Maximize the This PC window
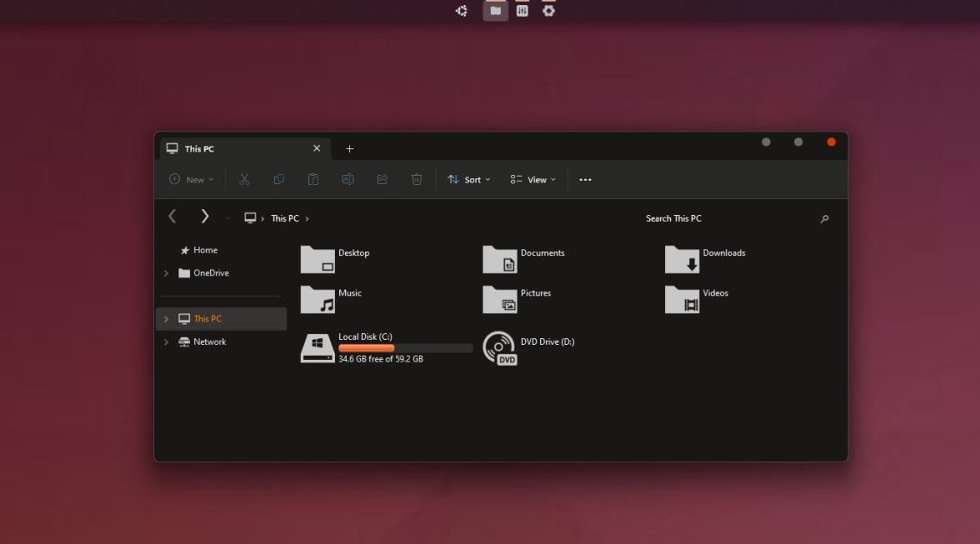This screenshot has height=544, width=980. pyautogui.click(x=799, y=142)
